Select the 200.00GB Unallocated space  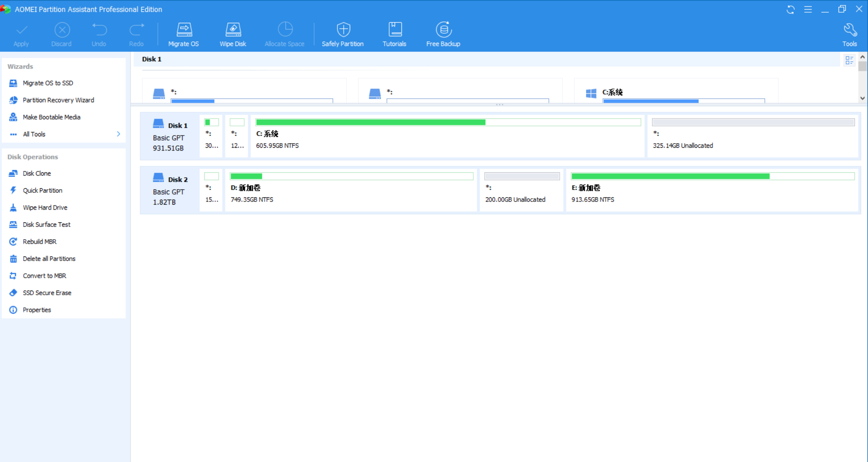(522, 190)
